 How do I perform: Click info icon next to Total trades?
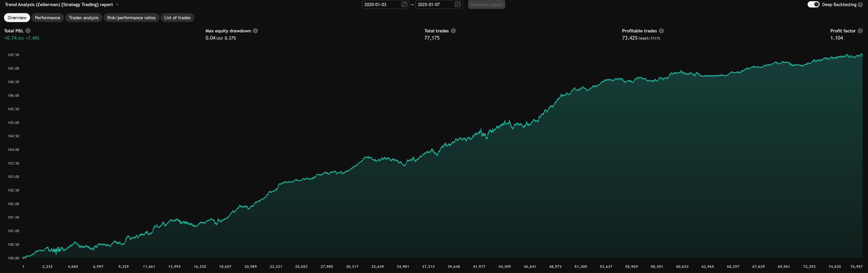pos(453,31)
